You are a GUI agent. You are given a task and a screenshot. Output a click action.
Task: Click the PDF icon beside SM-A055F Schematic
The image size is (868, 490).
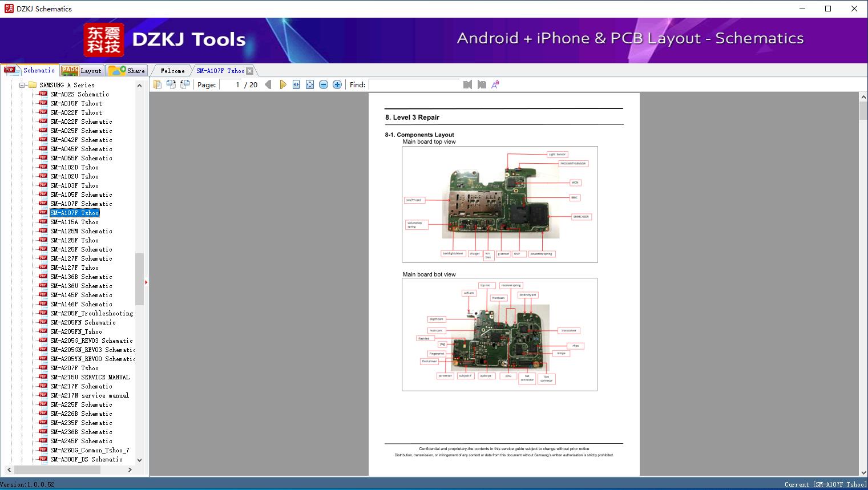[43, 157]
